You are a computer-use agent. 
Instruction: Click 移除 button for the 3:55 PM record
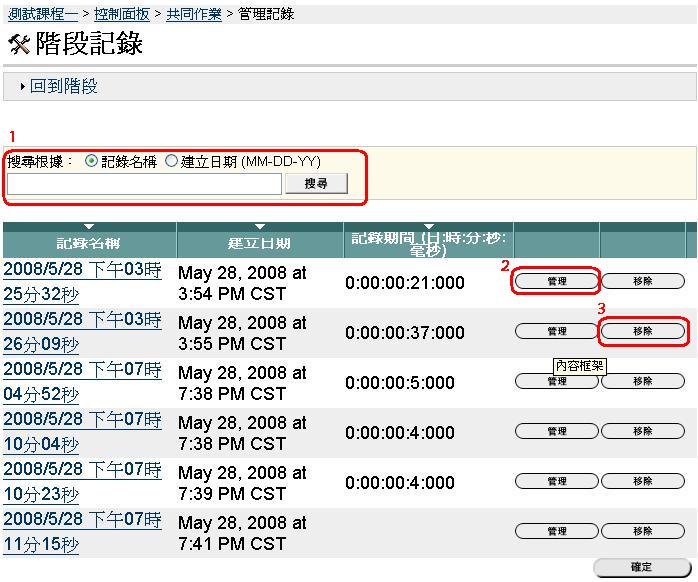[643, 331]
